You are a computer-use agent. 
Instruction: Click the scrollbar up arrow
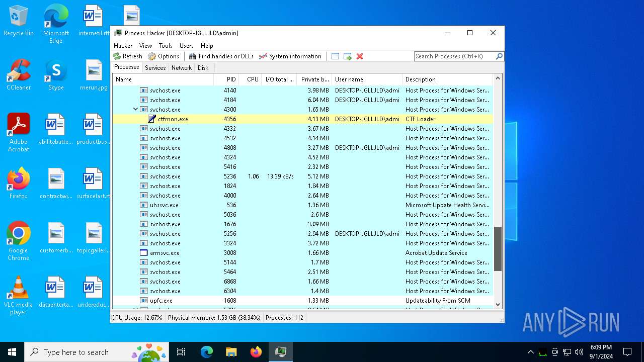(498, 78)
